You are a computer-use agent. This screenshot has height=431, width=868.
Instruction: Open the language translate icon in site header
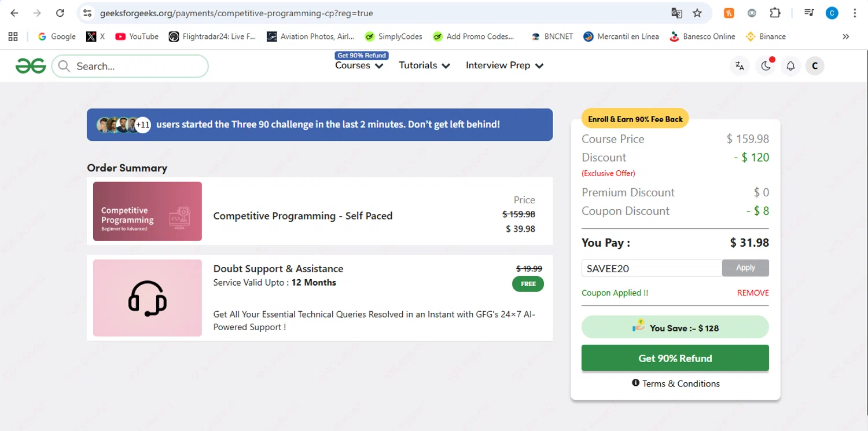740,66
